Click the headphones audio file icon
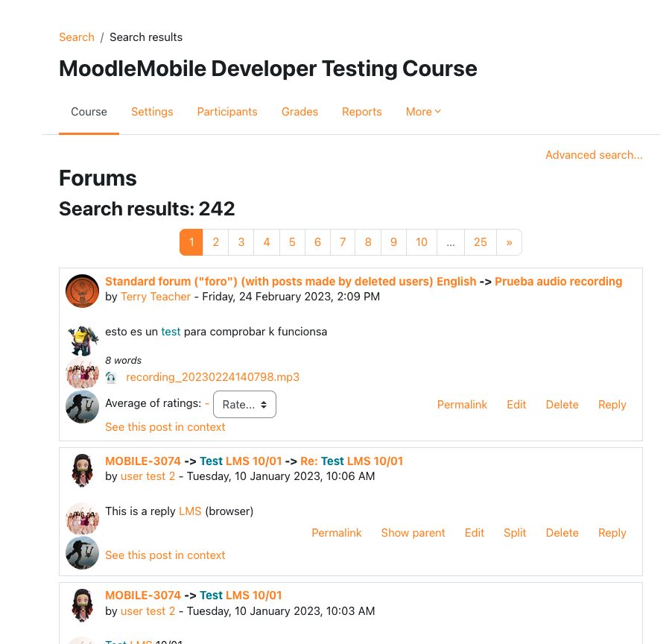672x644 pixels. click(110, 377)
